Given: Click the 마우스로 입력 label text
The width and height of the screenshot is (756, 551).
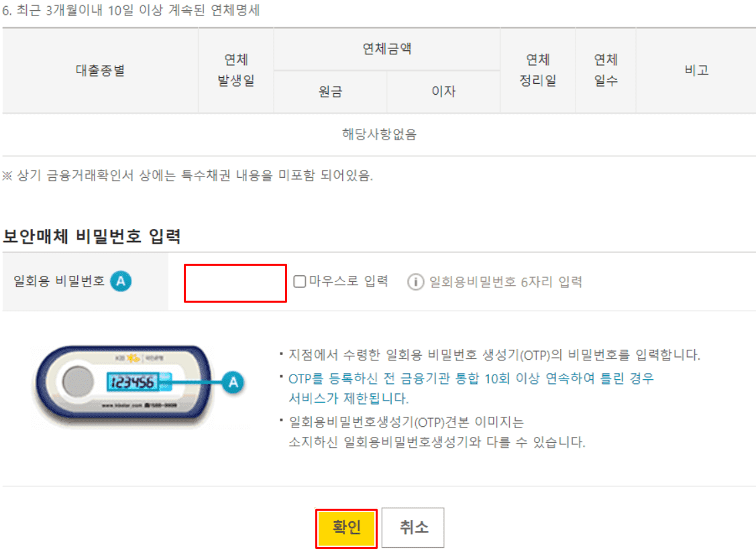Looking at the screenshot, I should (x=349, y=281).
